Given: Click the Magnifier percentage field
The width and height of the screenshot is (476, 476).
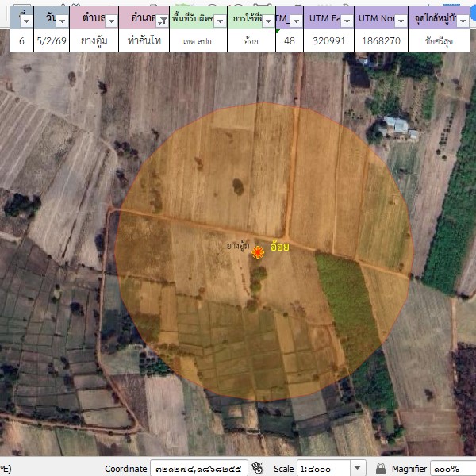Looking at the screenshot, I should pos(452,468).
